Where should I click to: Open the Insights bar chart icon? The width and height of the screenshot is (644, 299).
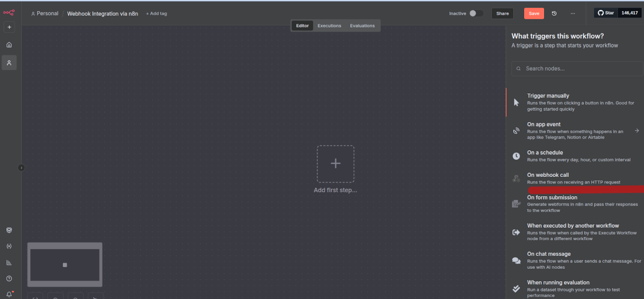click(x=9, y=262)
